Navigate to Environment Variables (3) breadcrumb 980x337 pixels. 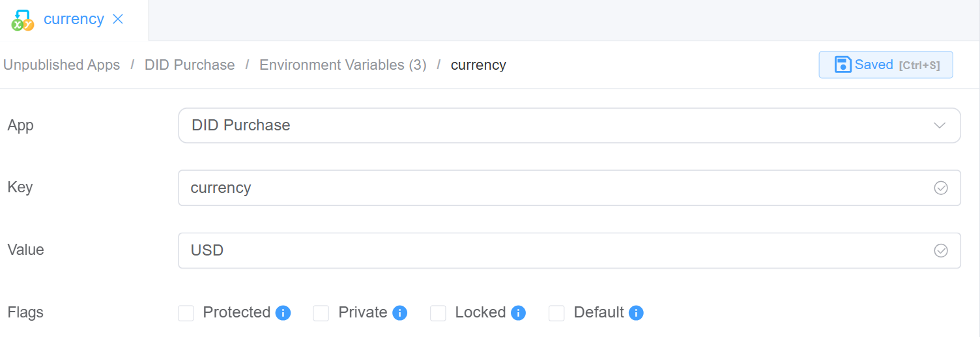[343, 65]
